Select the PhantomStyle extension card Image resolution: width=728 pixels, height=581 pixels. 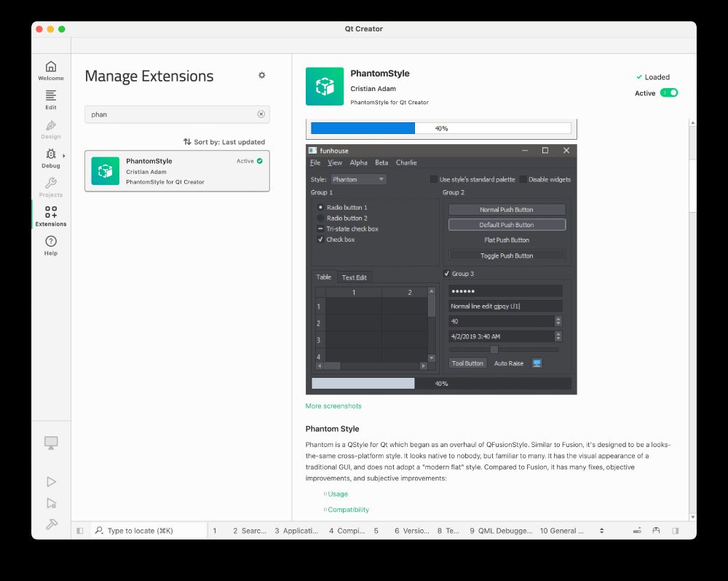(x=177, y=171)
